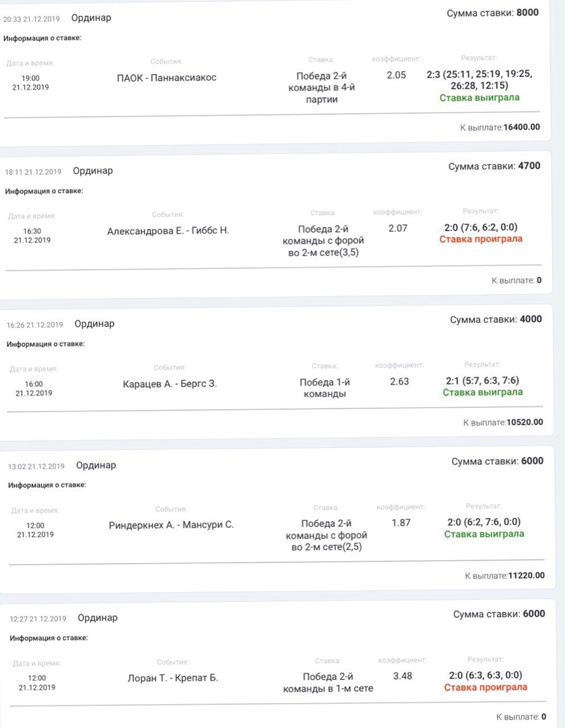The height and width of the screenshot is (728, 565).
Task: Open the Риндеркнех А. - Мансури С. event
Action: tap(171, 525)
